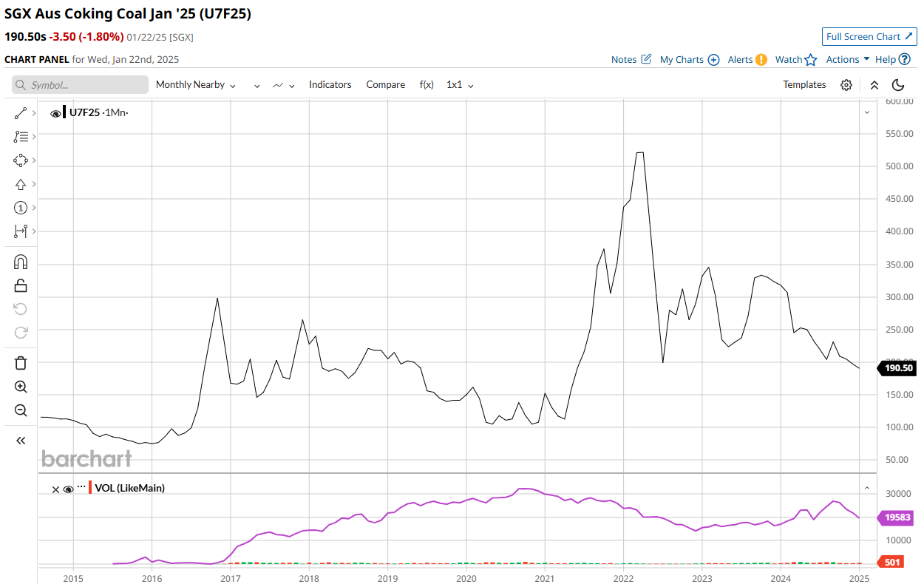The image size is (924, 584).
Task: Open chart settings gear icon
Action: (x=846, y=85)
